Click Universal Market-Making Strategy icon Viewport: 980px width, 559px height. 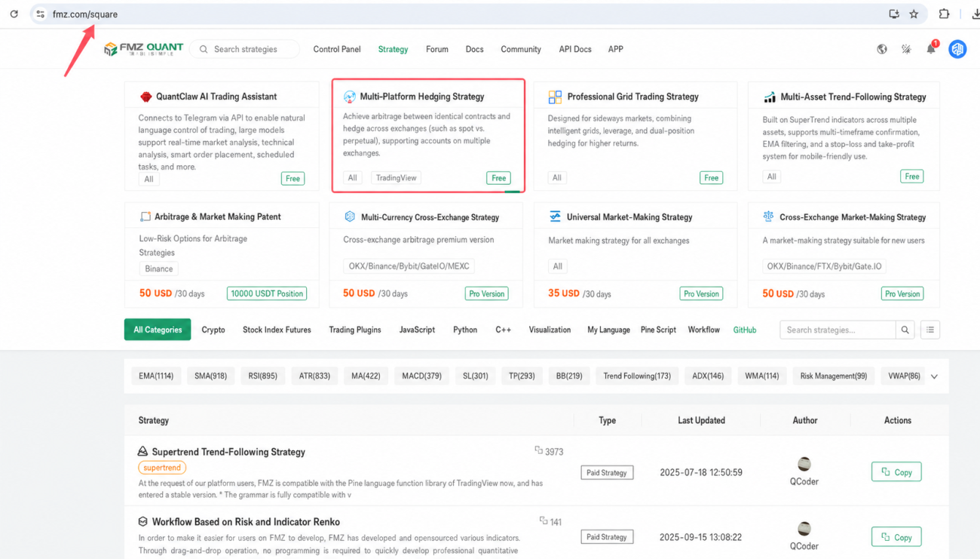[555, 217]
